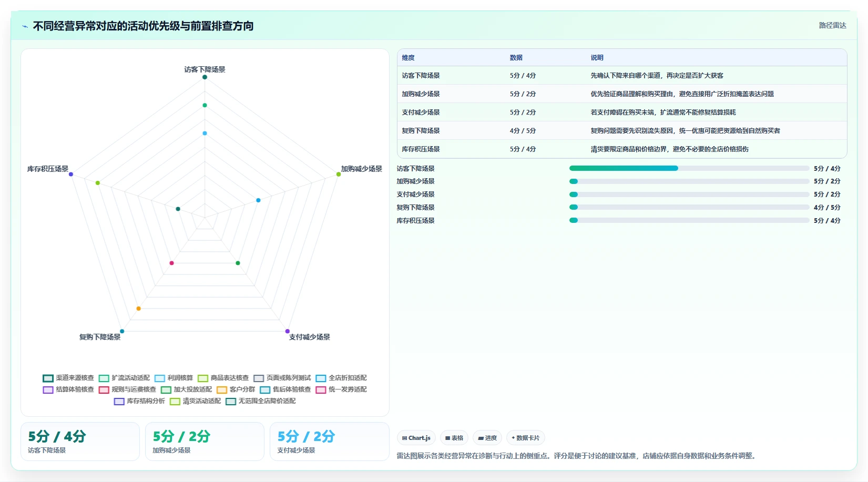Click the 复购下降场景 progress bar

point(689,207)
